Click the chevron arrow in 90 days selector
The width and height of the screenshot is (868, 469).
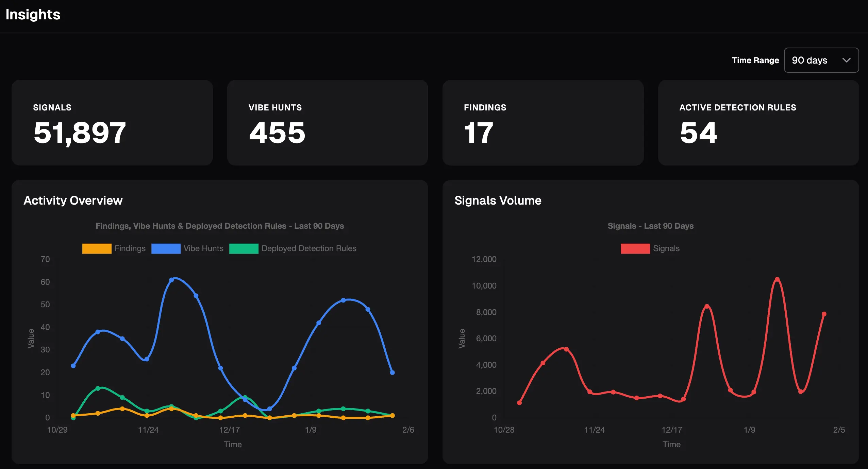pos(846,60)
